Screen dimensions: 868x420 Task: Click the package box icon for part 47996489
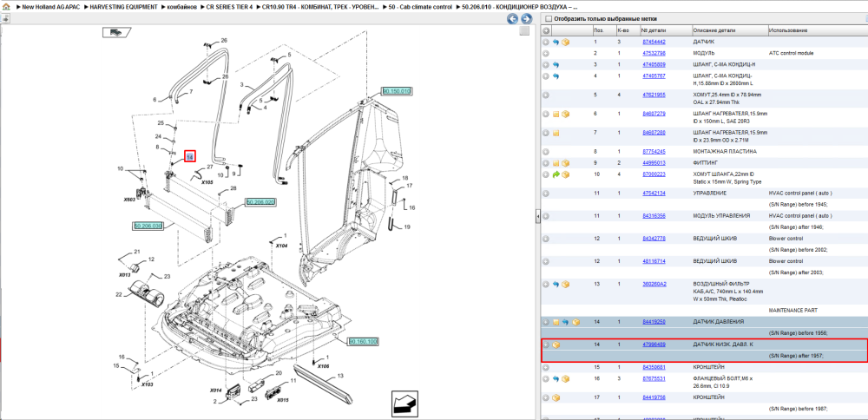coord(556,345)
